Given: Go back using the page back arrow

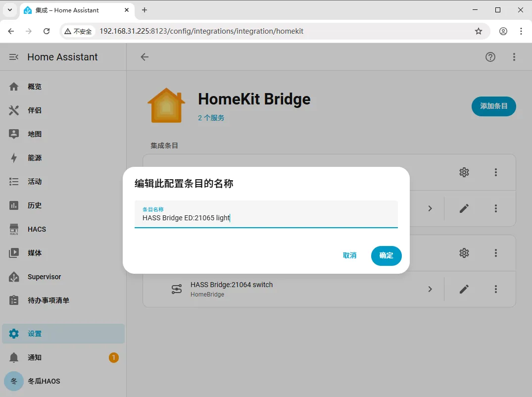Looking at the screenshot, I should [x=145, y=57].
